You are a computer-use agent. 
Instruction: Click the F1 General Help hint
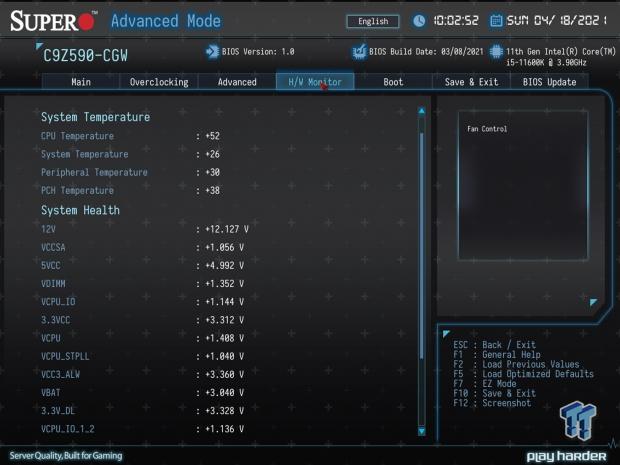497,355
